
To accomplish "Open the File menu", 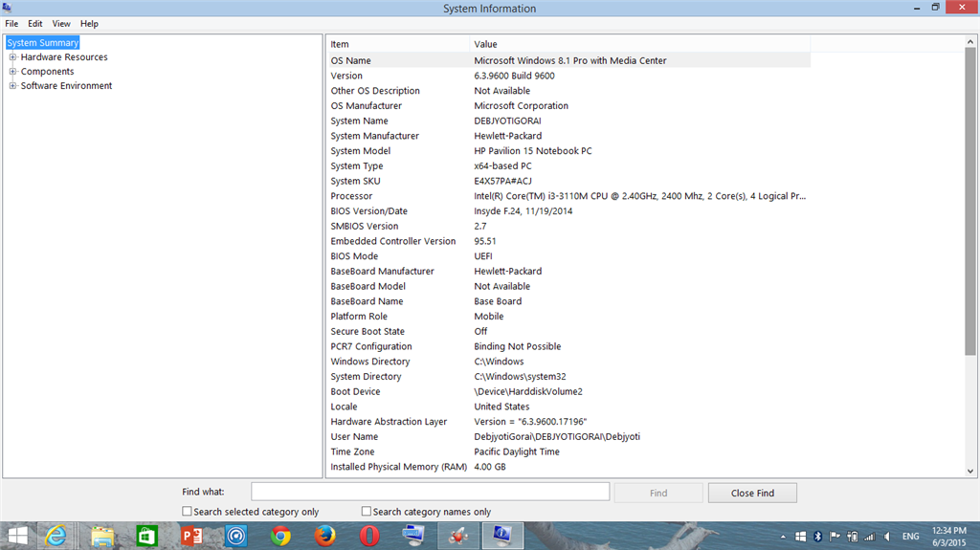I will click(11, 24).
